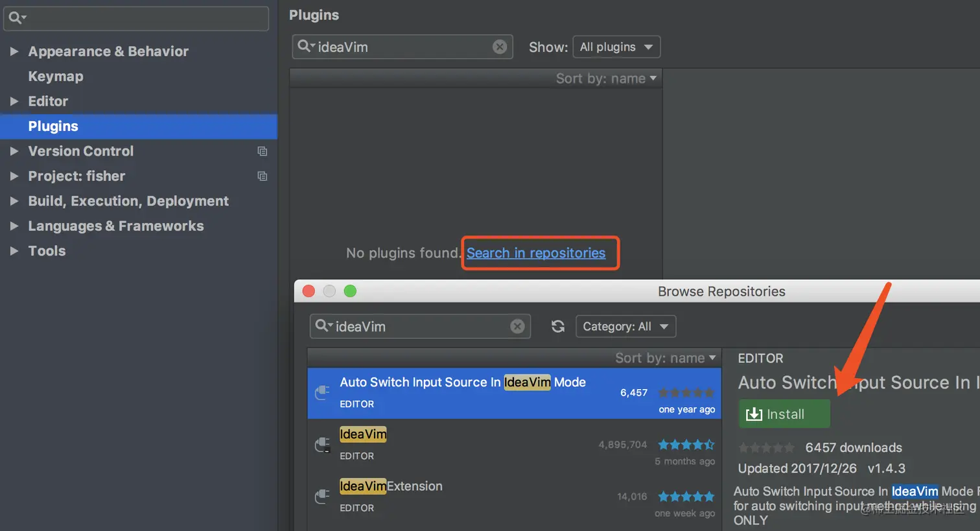
Task: Open Sort by: name in Plugins panel
Action: (x=606, y=78)
